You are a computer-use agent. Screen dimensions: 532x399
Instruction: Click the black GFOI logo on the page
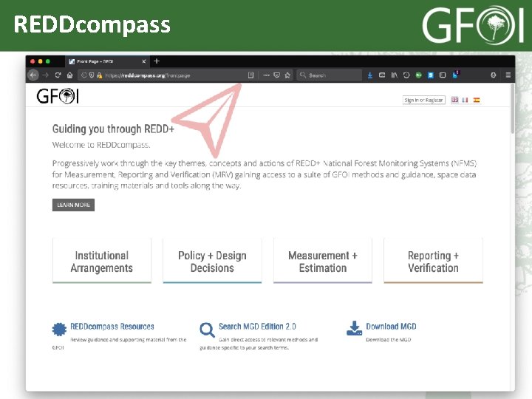(58, 96)
